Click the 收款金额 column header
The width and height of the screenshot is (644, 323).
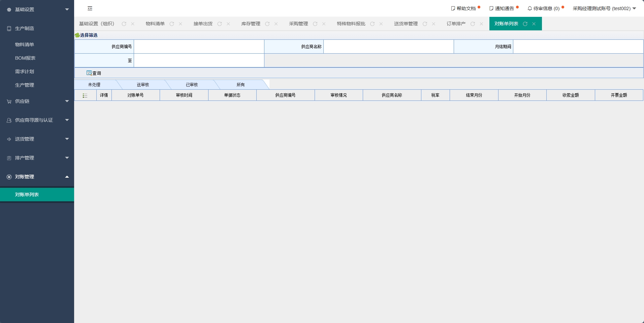point(571,95)
